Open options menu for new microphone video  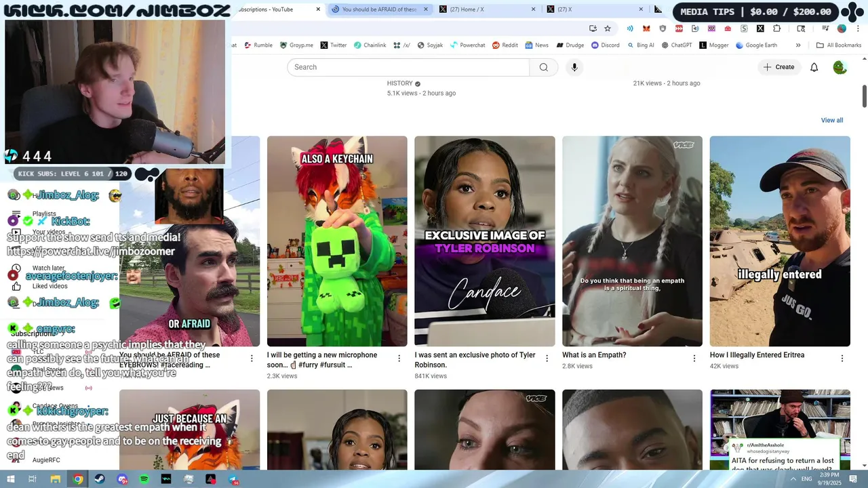click(399, 359)
